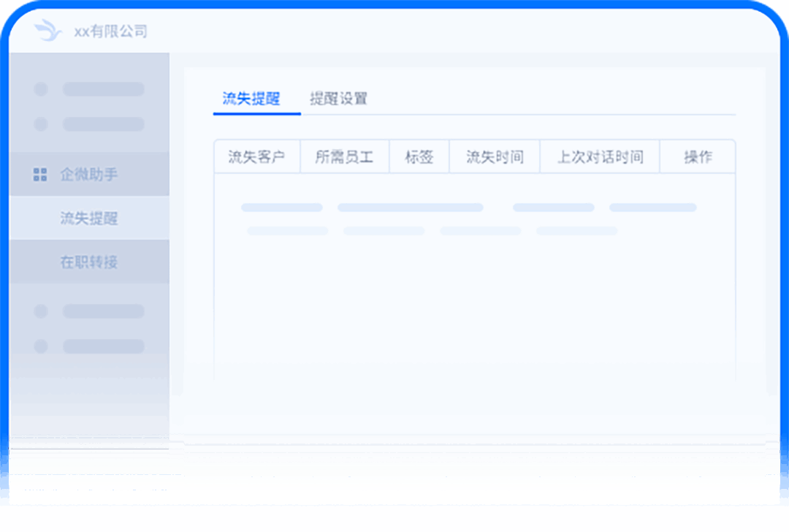Click the 流失客户 column header
The image size is (789, 532).
tap(256, 157)
